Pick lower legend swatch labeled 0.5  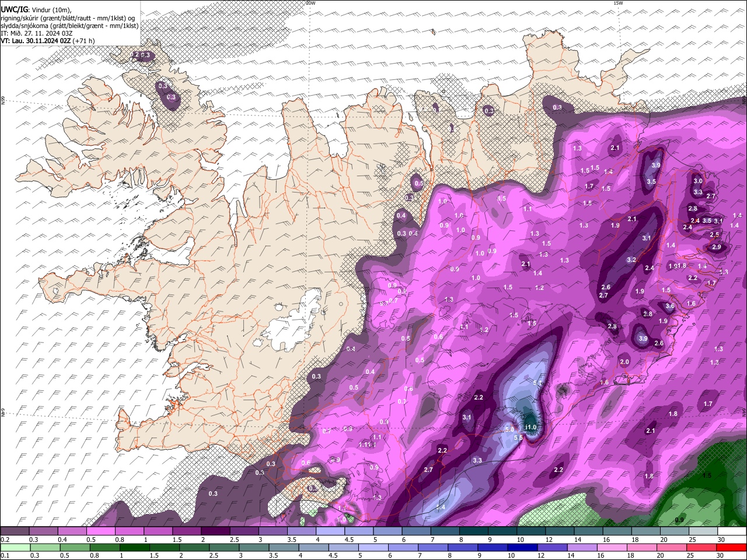(x=75, y=548)
